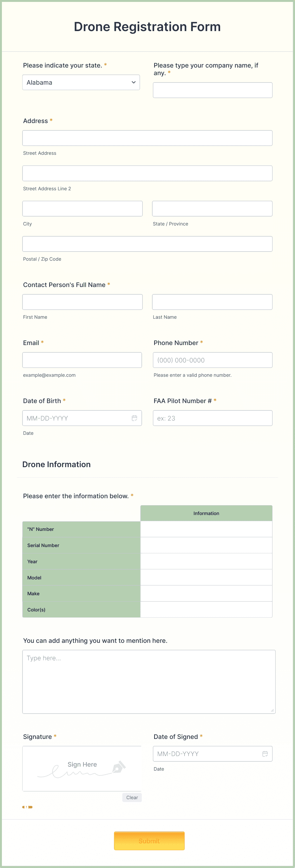Click the Email input field
Viewport: 295px width, 868px height.
82,360
